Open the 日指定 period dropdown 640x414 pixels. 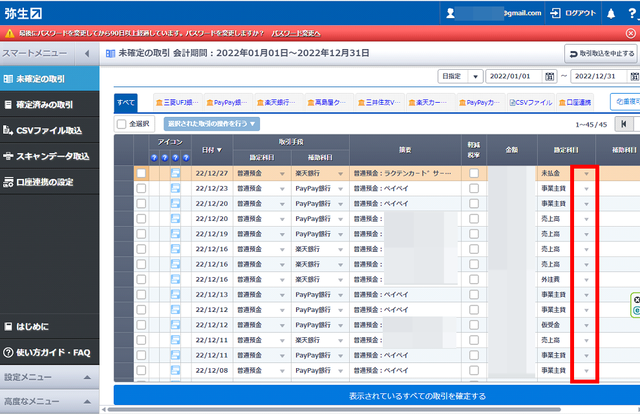460,76
